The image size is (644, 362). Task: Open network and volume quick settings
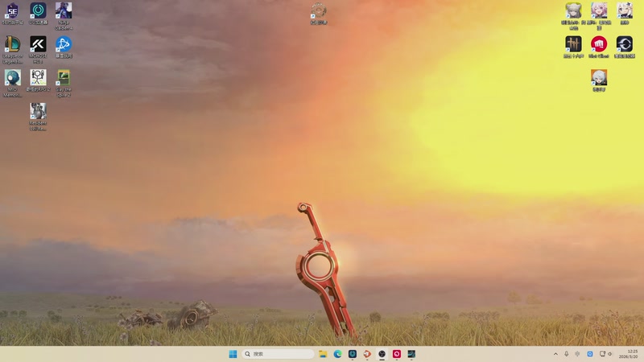606,354
